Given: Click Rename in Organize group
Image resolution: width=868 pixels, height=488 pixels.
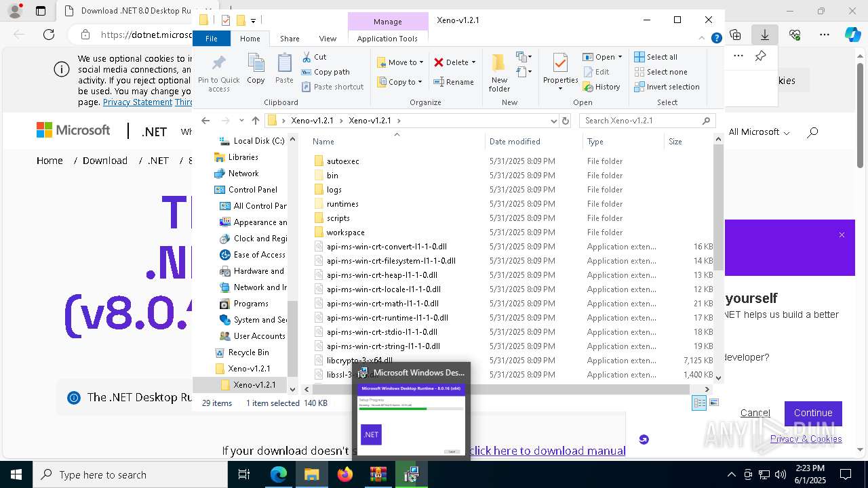Looking at the screenshot, I should click(x=454, y=82).
